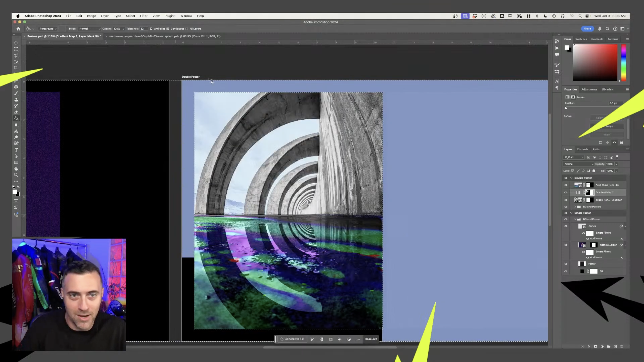Select the Zoom tool in toolbar
This screenshot has height=362, width=644.
point(16,175)
